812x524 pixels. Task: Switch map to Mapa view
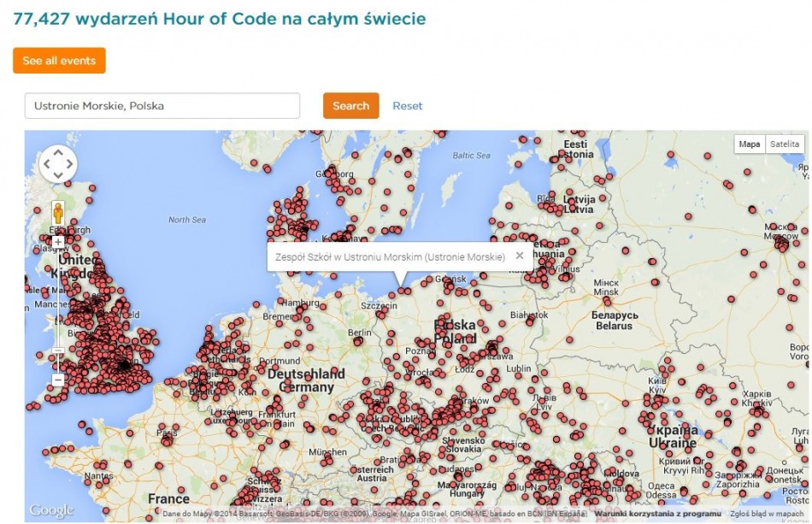[x=750, y=144]
